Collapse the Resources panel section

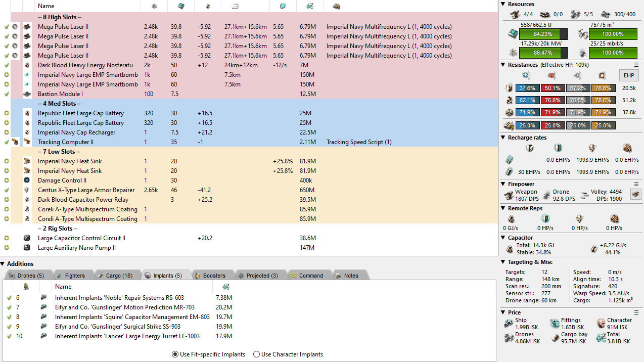(x=503, y=4)
